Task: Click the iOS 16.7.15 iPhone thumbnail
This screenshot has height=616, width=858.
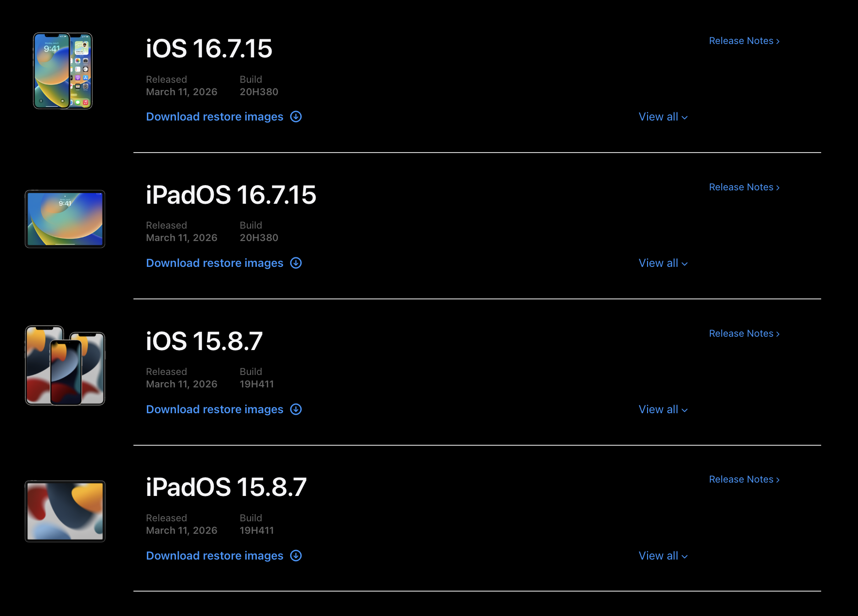Action: [63, 71]
